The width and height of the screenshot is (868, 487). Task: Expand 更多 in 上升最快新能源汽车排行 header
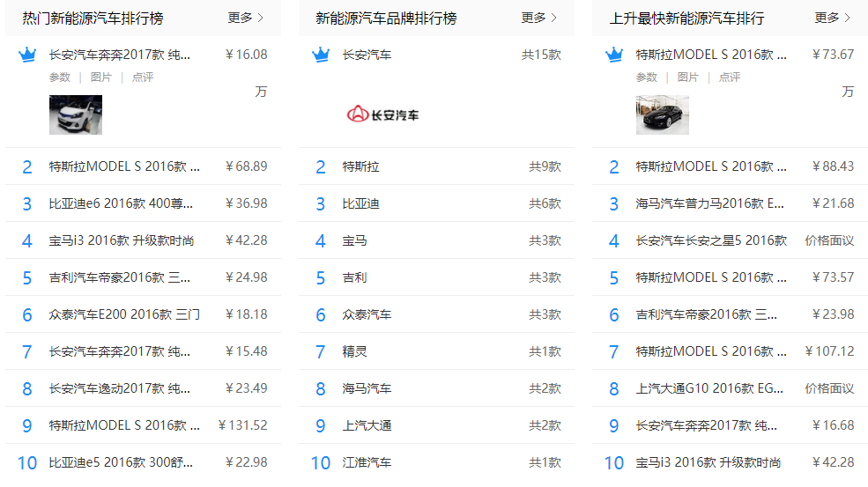click(833, 18)
